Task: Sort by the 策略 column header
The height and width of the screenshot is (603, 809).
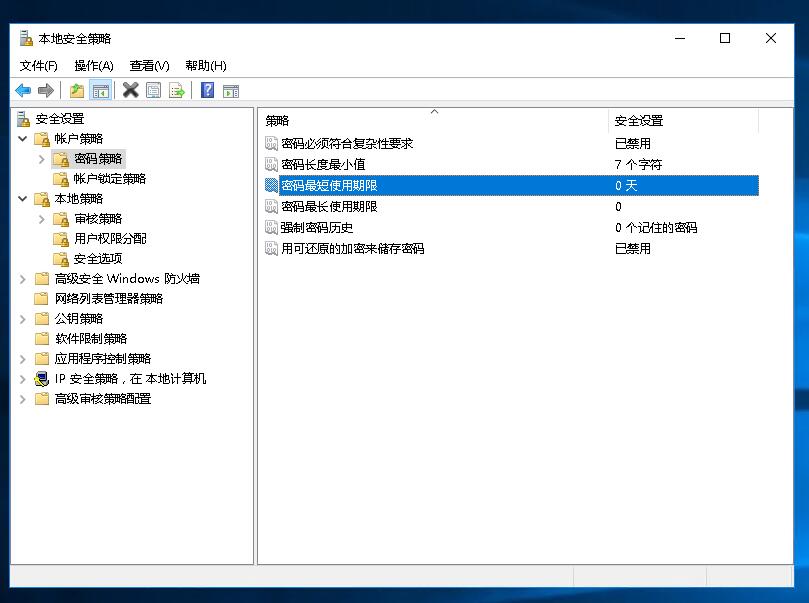Action: tap(434, 121)
